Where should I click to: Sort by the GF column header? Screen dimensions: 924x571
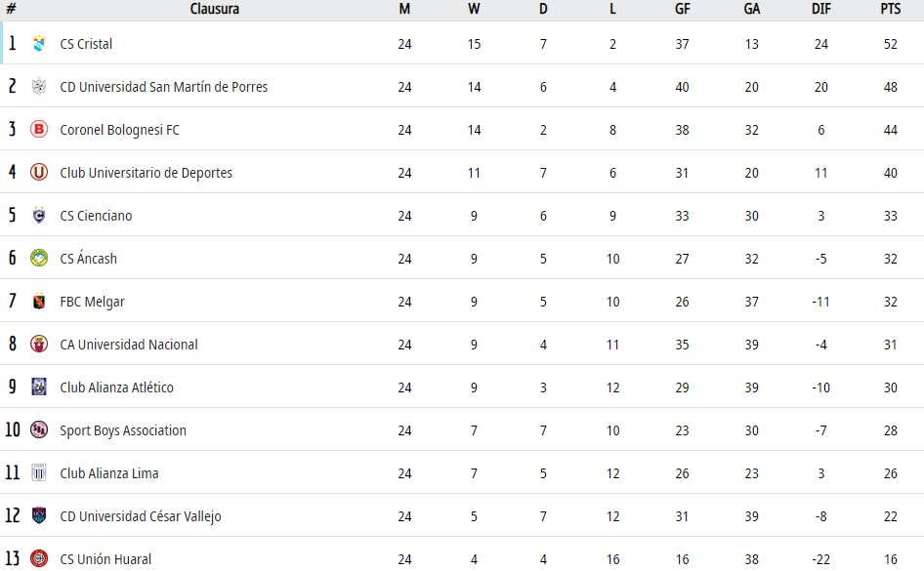(x=682, y=9)
